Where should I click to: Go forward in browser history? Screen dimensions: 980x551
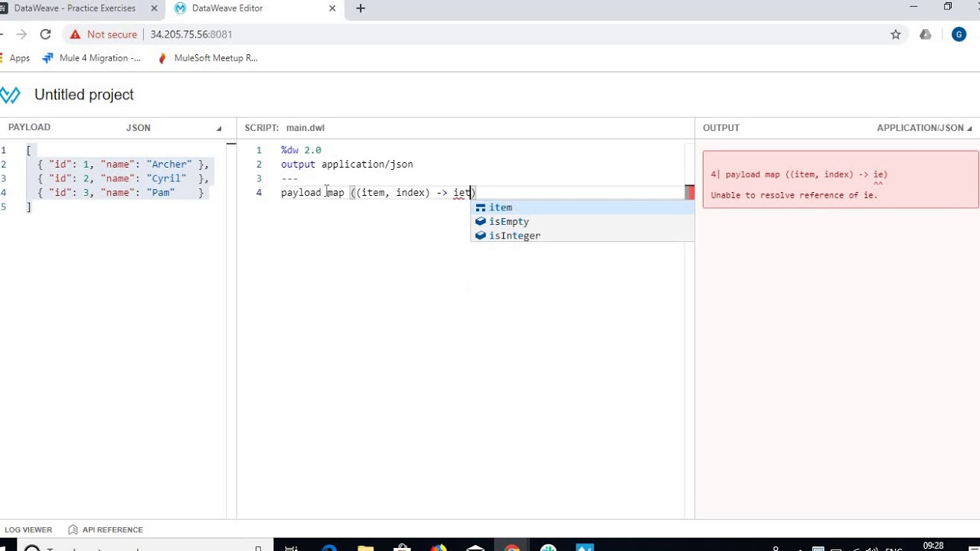point(21,34)
